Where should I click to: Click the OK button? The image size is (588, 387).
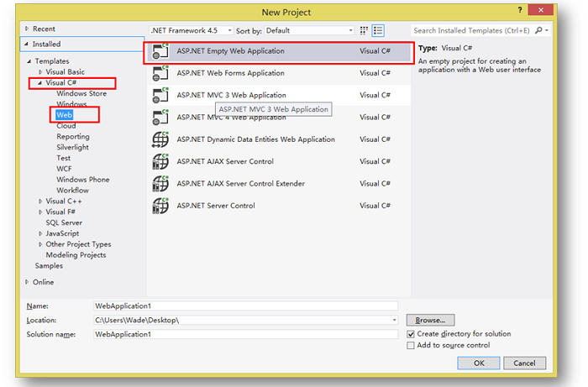pos(479,363)
